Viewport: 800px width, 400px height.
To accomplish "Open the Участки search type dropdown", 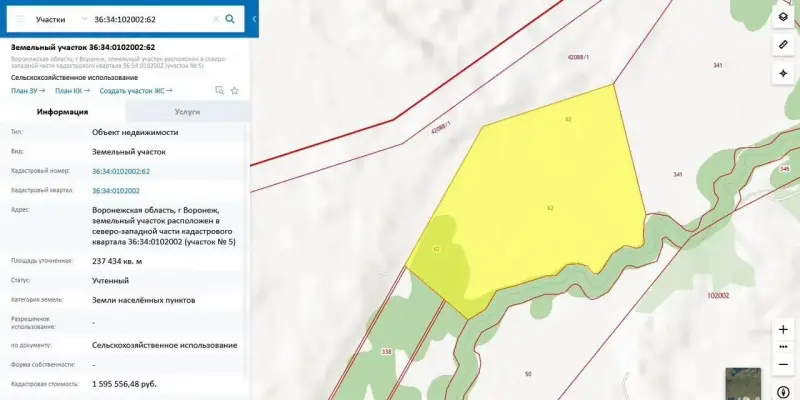I will point(61,19).
